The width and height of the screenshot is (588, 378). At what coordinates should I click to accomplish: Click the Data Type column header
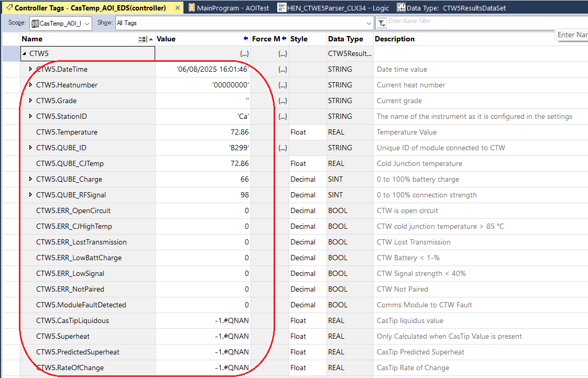[350, 39]
